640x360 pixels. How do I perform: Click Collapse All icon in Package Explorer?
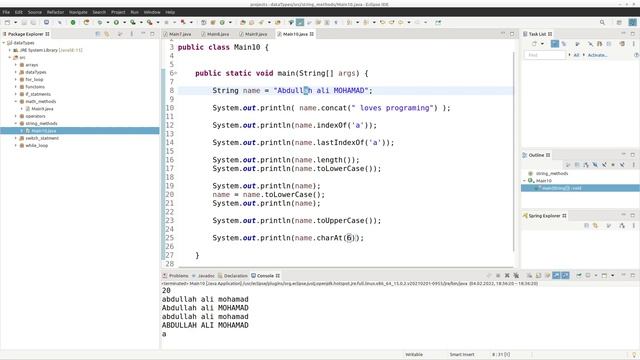click(98, 34)
